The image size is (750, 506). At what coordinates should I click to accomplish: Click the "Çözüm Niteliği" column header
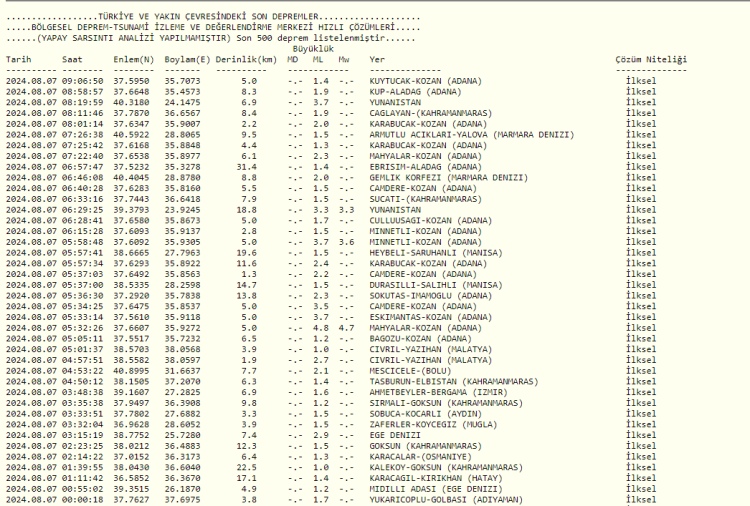click(651, 60)
